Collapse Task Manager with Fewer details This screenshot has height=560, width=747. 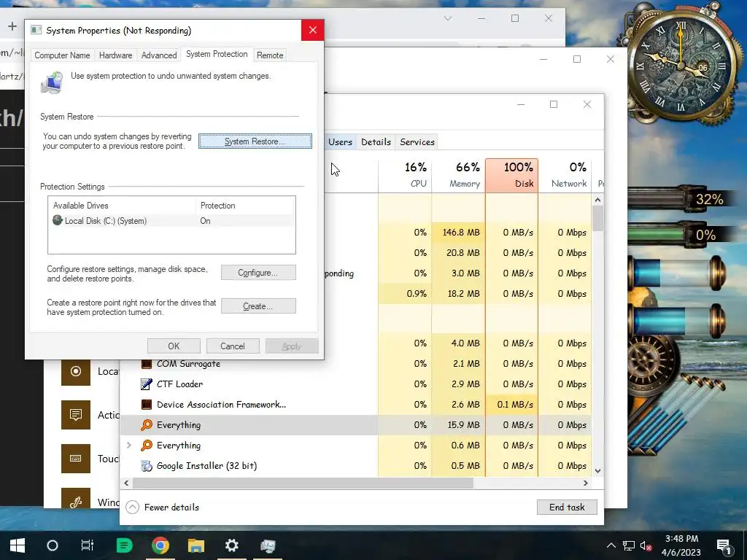[163, 507]
